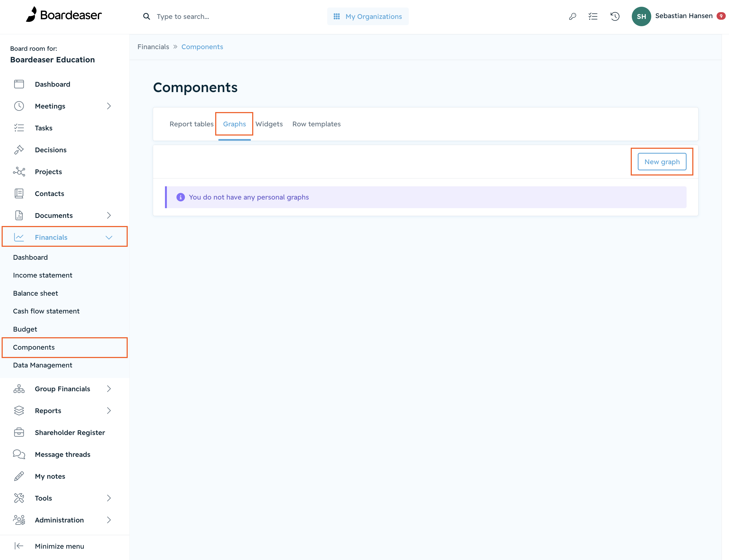The image size is (729, 560).
Task: Click 'You do not have any personal graphs'
Action: (249, 197)
